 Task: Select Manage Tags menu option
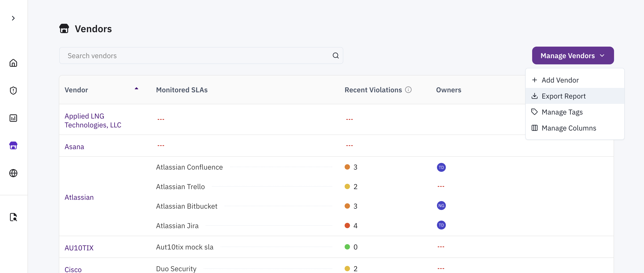[562, 112]
